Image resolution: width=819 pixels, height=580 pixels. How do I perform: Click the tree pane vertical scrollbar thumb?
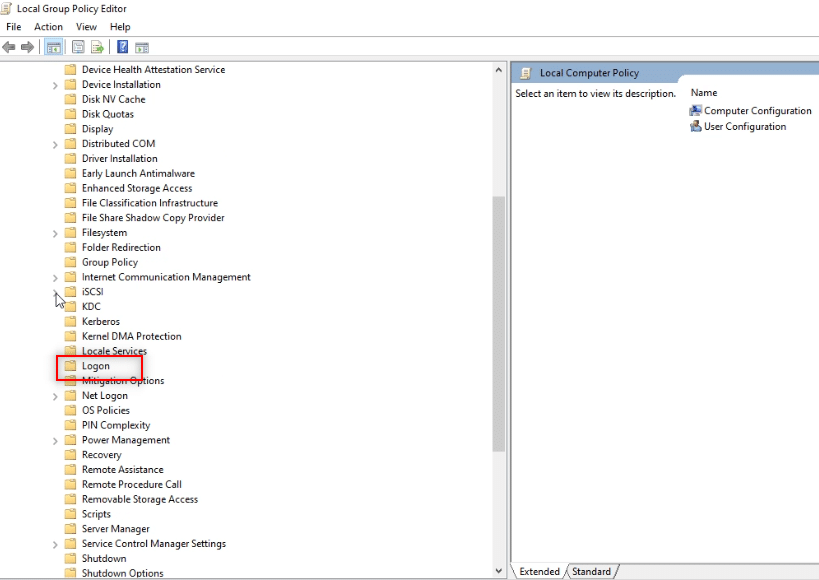click(498, 323)
